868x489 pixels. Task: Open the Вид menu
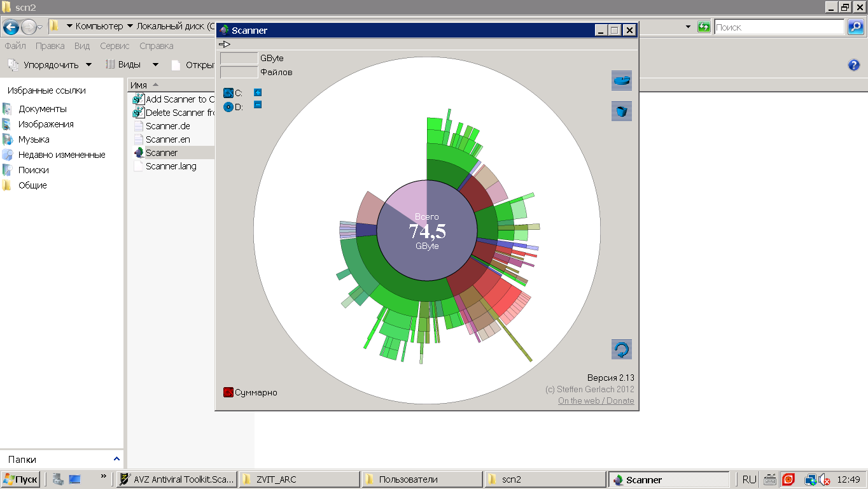pyautogui.click(x=82, y=46)
